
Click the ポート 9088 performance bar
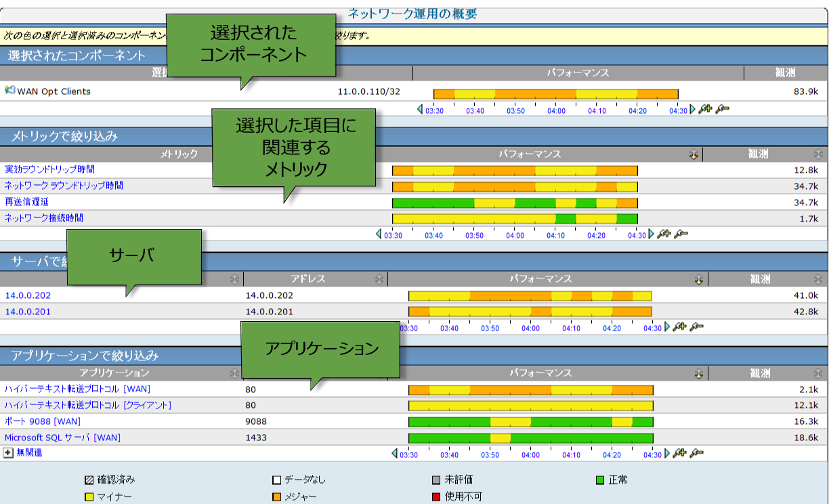coord(530,421)
